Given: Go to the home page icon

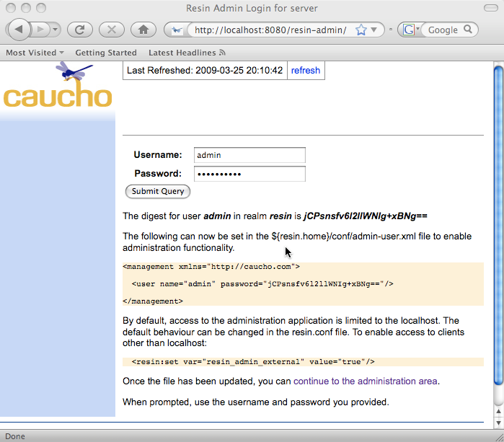Looking at the screenshot, I should click(x=143, y=30).
